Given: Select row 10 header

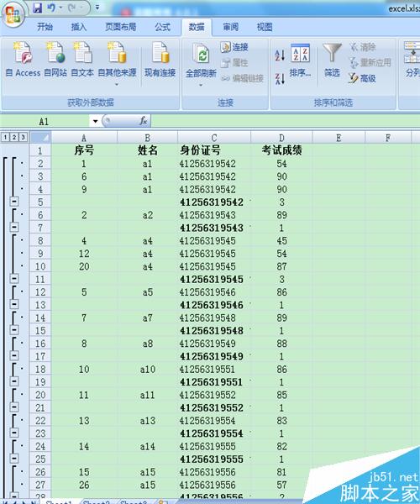Looking at the screenshot, I should (x=40, y=266).
